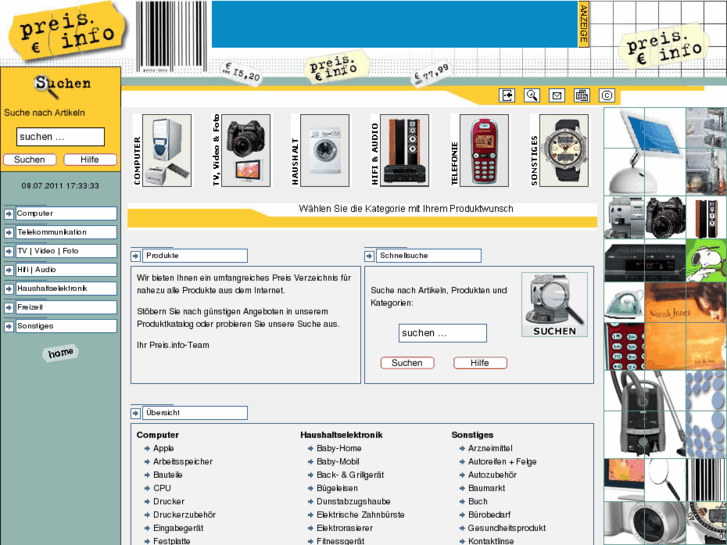Open the envelope contact icon
This screenshot has height=545, width=727.
click(x=557, y=96)
